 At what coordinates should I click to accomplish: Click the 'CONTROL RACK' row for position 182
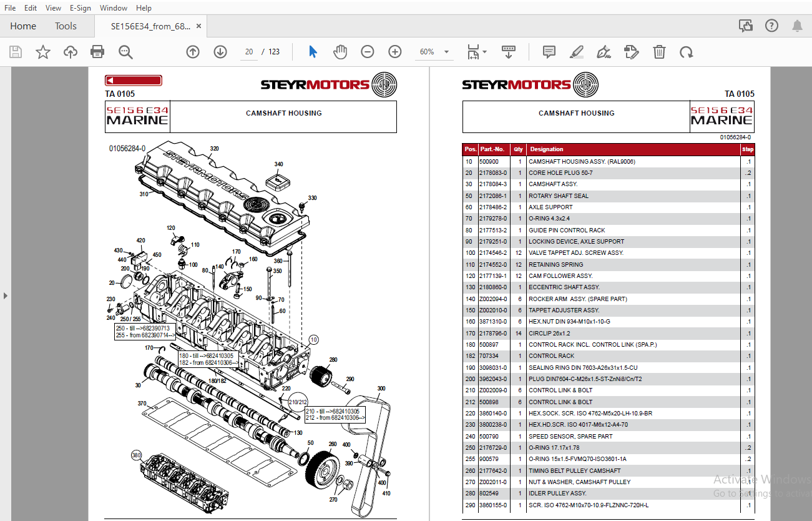[x=552, y=356]
